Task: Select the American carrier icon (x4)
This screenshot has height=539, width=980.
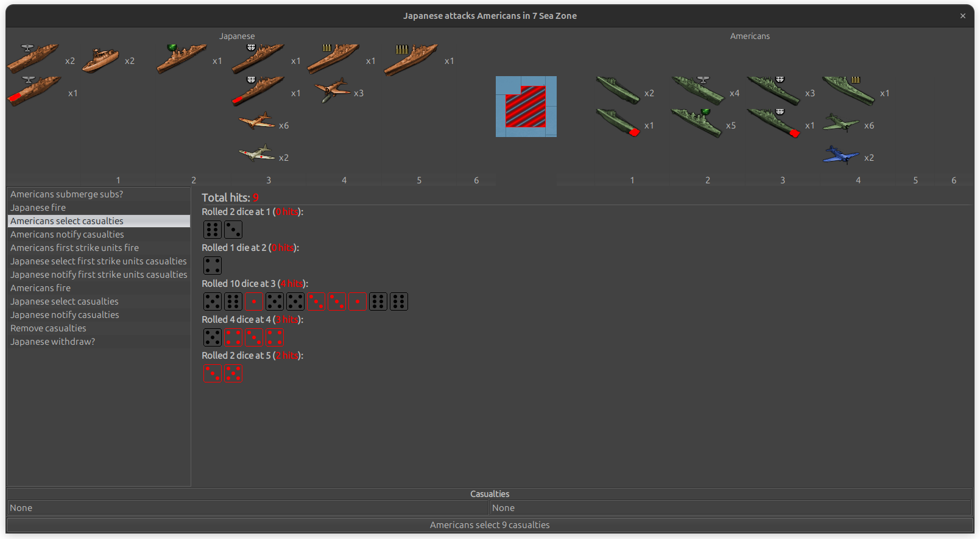Action: tap(698, 91)
